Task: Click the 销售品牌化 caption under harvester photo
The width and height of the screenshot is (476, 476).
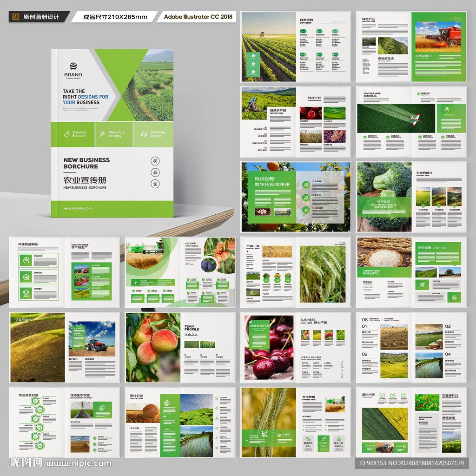Action: pos(423,56)
